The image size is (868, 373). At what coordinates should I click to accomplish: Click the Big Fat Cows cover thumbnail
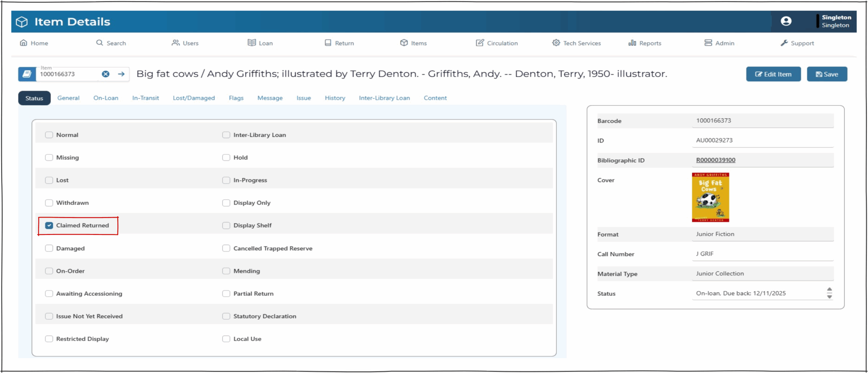pos(710,197)
